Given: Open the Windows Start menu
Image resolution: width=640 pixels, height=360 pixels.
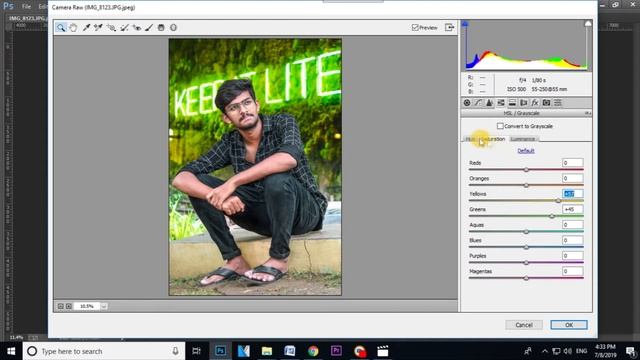Looking at the screenshot, I should (11, 351).
